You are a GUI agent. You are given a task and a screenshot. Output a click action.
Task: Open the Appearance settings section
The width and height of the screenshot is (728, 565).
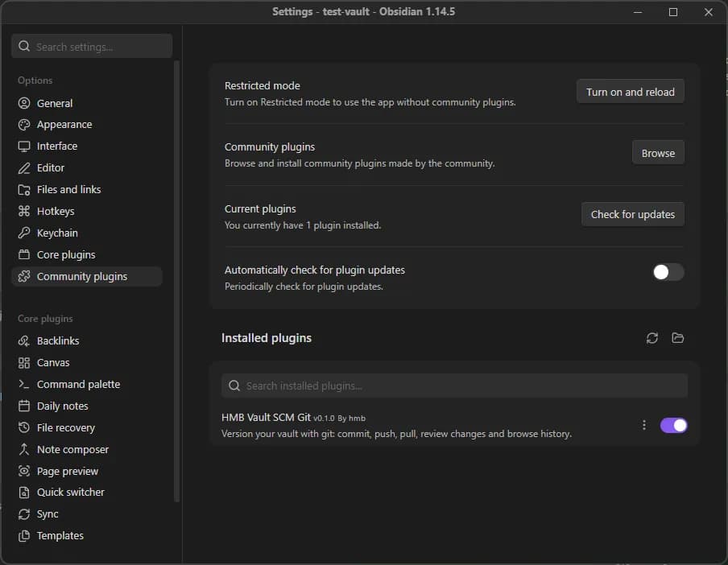(87, 124)
